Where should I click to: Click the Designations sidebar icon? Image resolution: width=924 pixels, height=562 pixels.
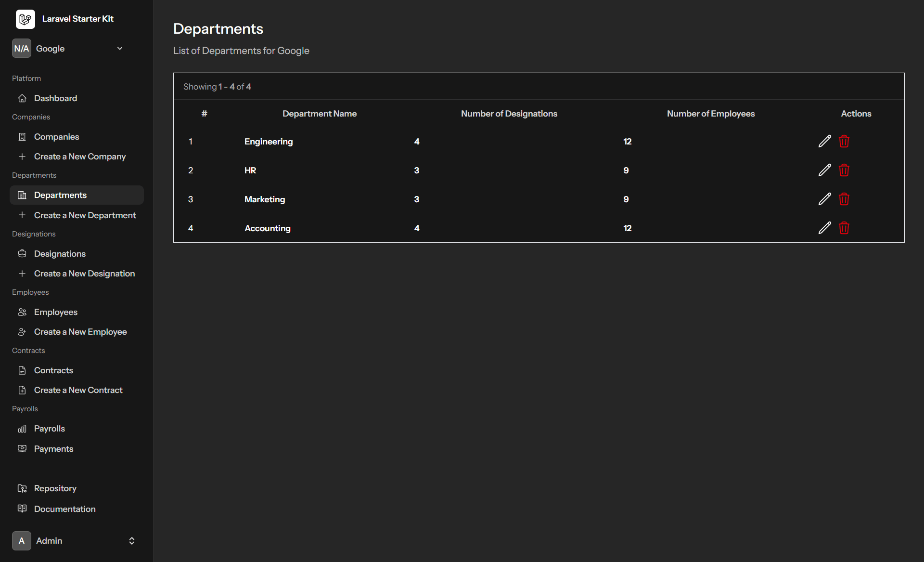(22, 254)
